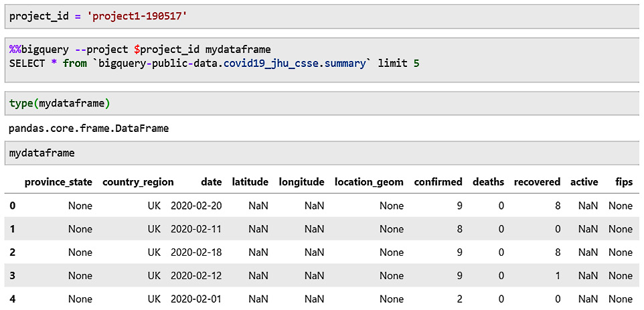The width and height of the screenshot is (644, 310).
Task: Click the location_geom column header
Action: coord(370,182)
